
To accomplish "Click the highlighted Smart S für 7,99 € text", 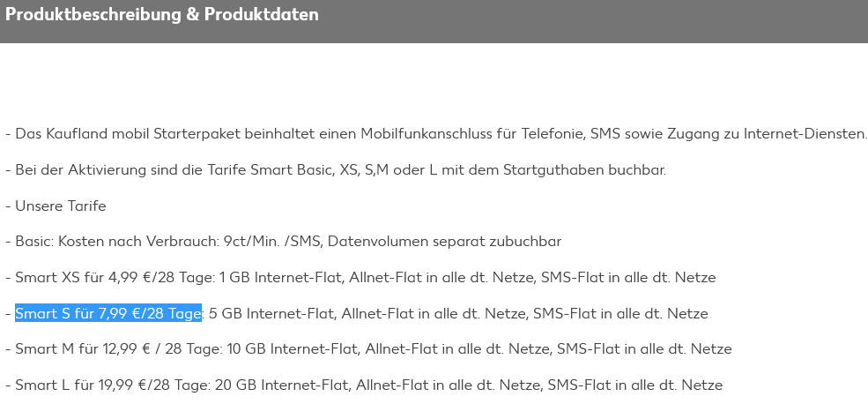I will 108,314.
